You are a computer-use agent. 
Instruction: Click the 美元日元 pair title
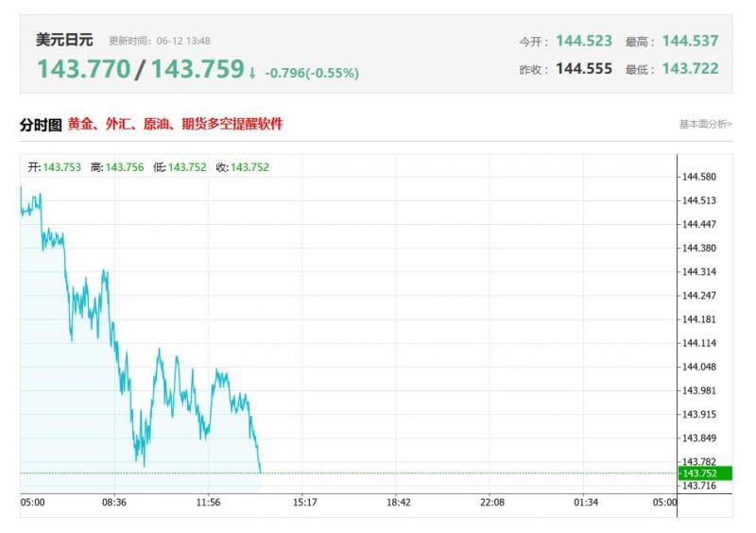[64, 40]
